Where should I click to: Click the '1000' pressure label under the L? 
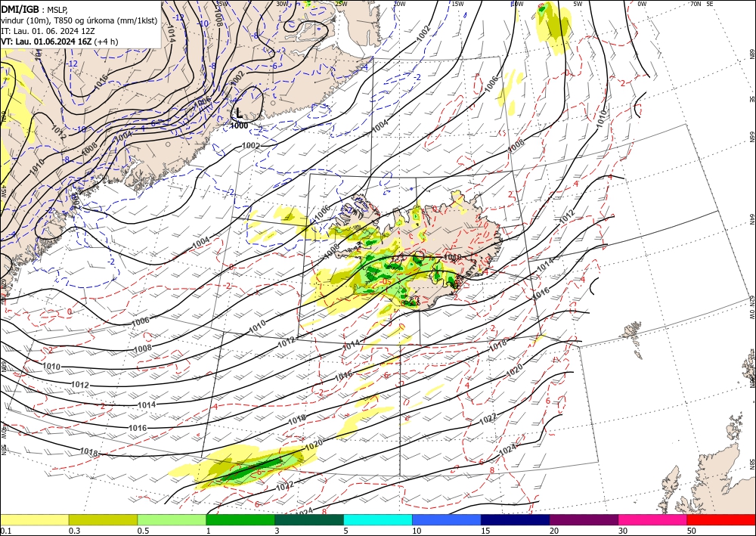pos(239,125)
